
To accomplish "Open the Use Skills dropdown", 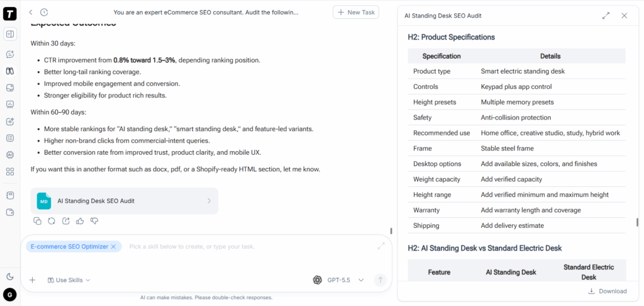I will tap(69, 280).
